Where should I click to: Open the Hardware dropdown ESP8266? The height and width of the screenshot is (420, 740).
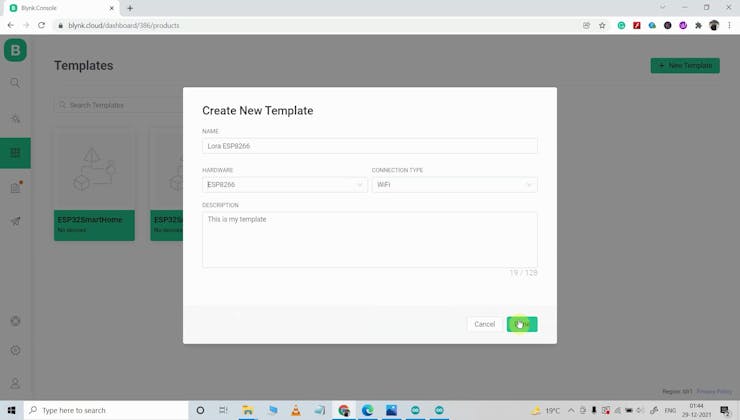point(285,185)
